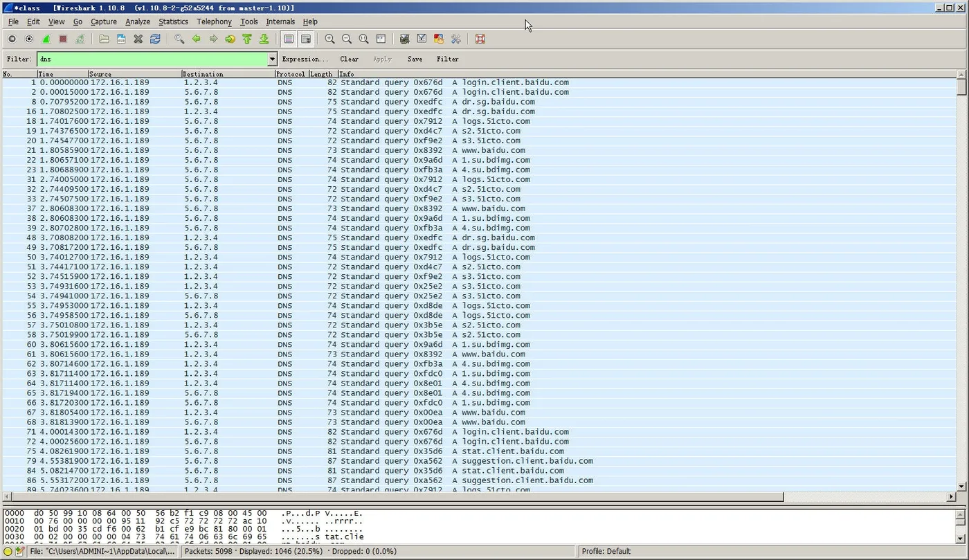Open the View menu
Viewport: 969px width, 560px height.
[56, 21]
